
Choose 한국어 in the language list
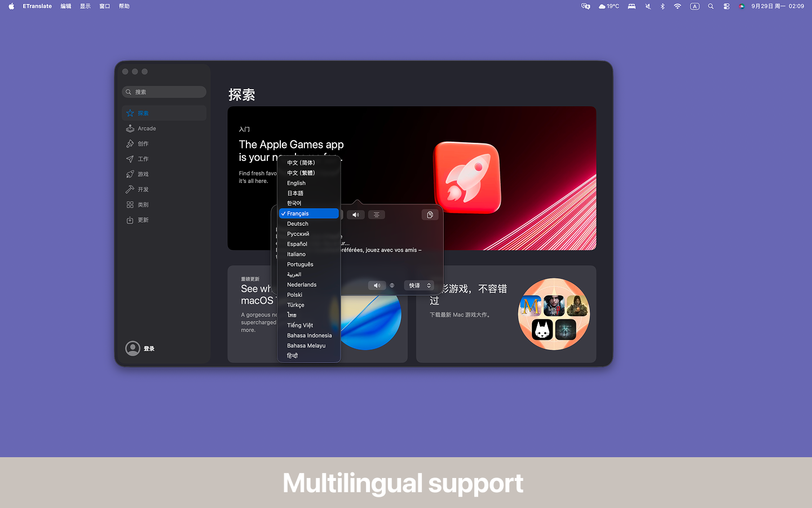click(309, 203)
